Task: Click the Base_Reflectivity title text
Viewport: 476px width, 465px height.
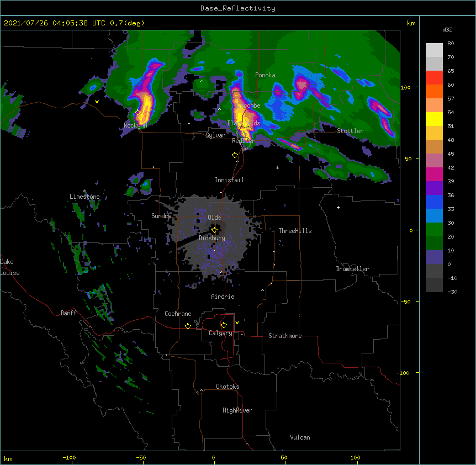Action: (238, 8)
